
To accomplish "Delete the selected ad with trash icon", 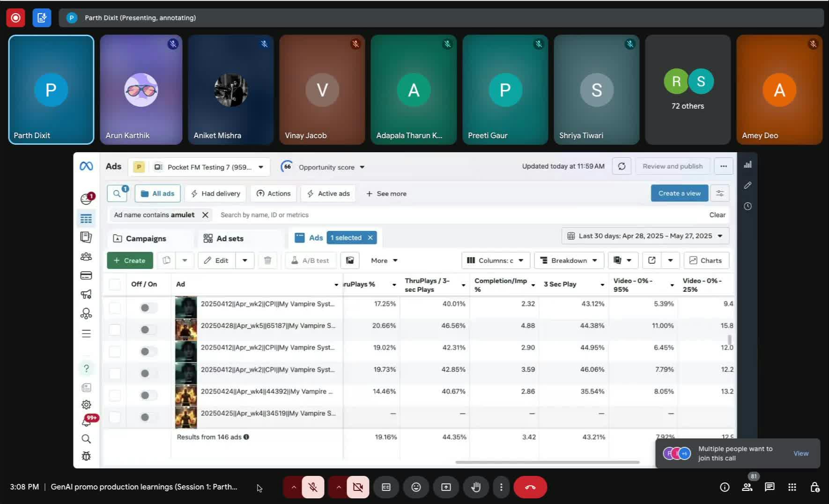I will (x=267, y=260).
